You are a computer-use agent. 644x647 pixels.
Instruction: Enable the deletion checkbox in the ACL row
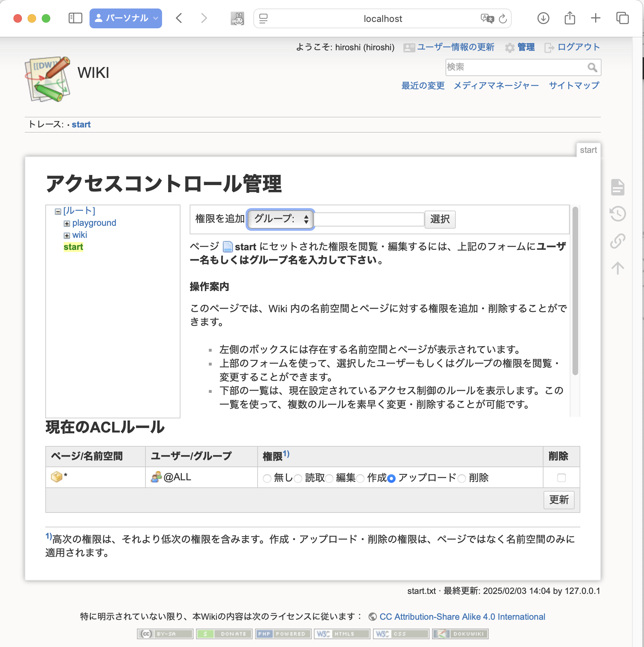pos(561,477)
